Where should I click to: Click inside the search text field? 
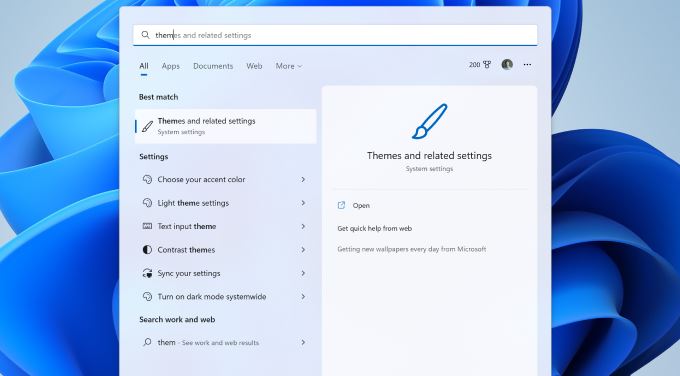point(335,35)
